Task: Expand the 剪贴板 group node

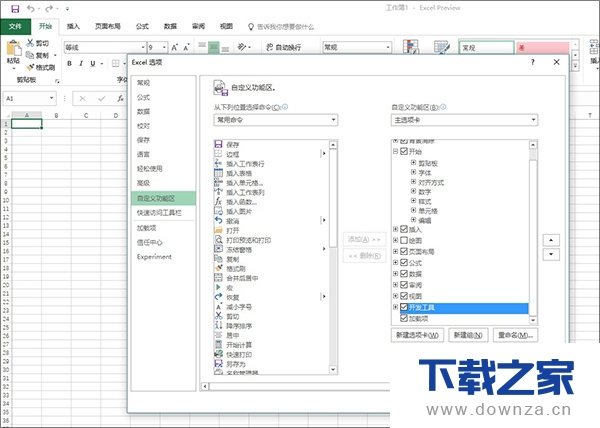Action: [413, 163]
